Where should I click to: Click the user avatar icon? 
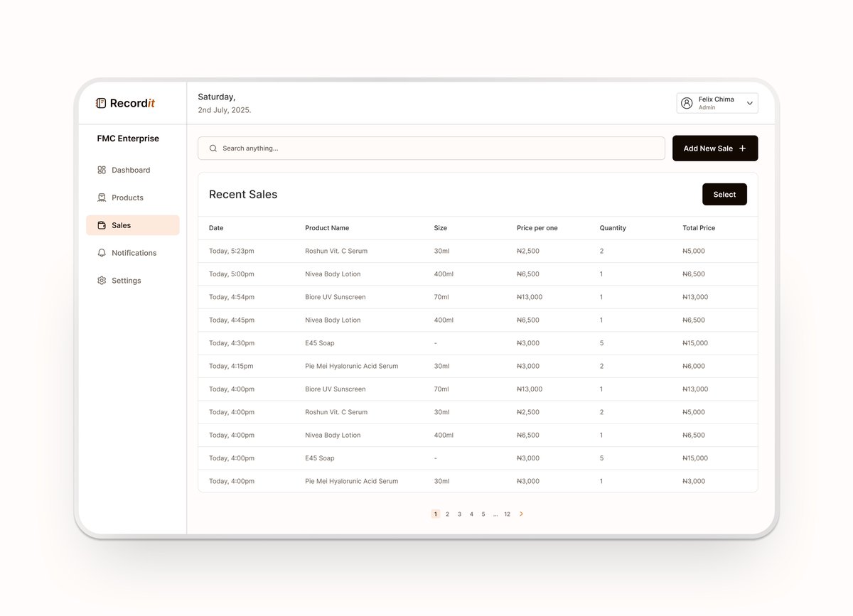click(687, 103)
